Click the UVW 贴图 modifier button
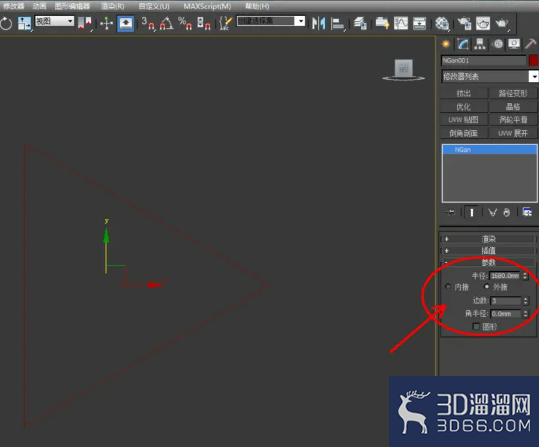This screenshot has height=447, width=539. pyautogui.click(x=463, y=120)
